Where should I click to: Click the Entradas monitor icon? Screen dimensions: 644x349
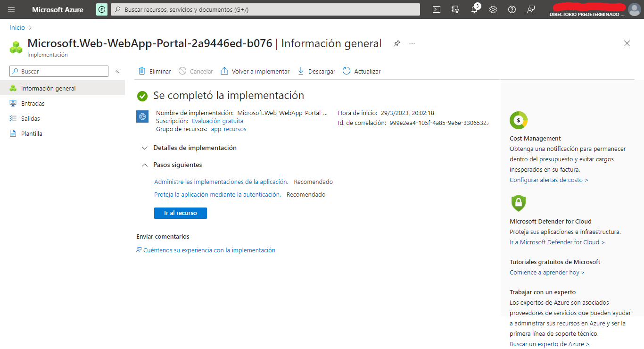[13, 103]
